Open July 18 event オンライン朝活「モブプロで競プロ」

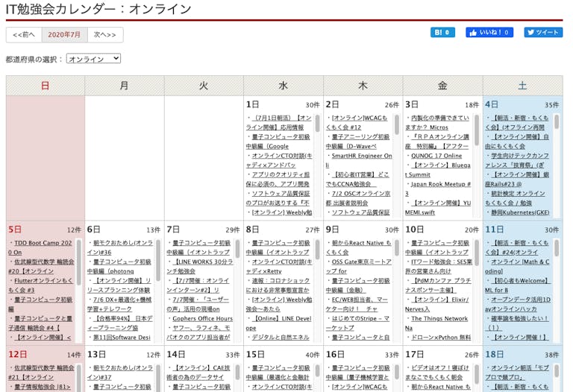517,373
